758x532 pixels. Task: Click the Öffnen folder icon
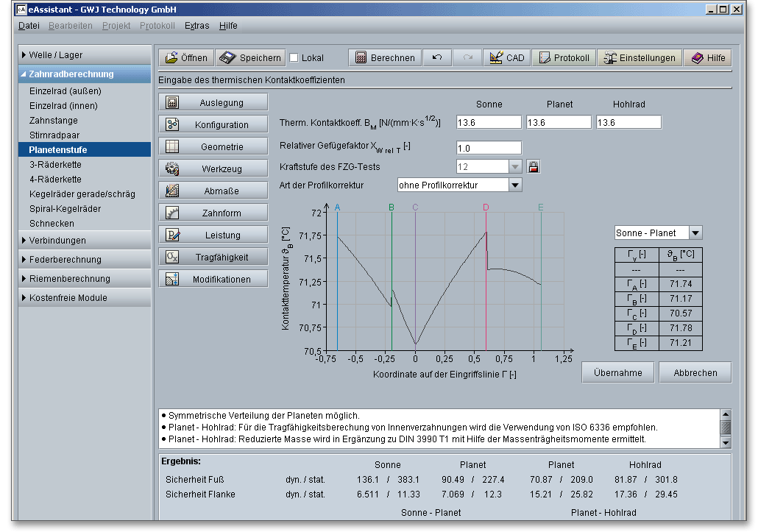[171, 58]
